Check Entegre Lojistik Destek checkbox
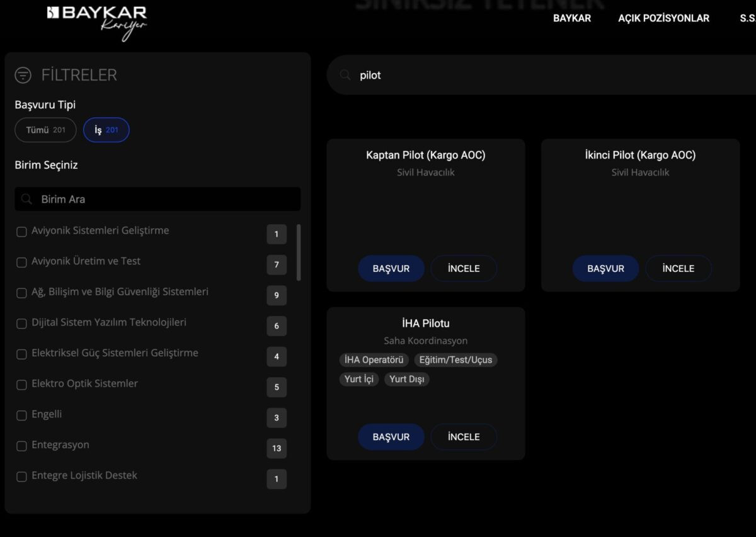 click(21, 477)
